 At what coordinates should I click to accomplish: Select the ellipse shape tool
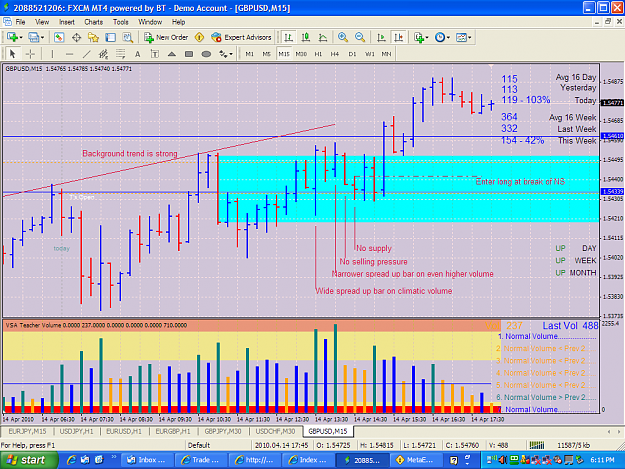pos(206,54)
